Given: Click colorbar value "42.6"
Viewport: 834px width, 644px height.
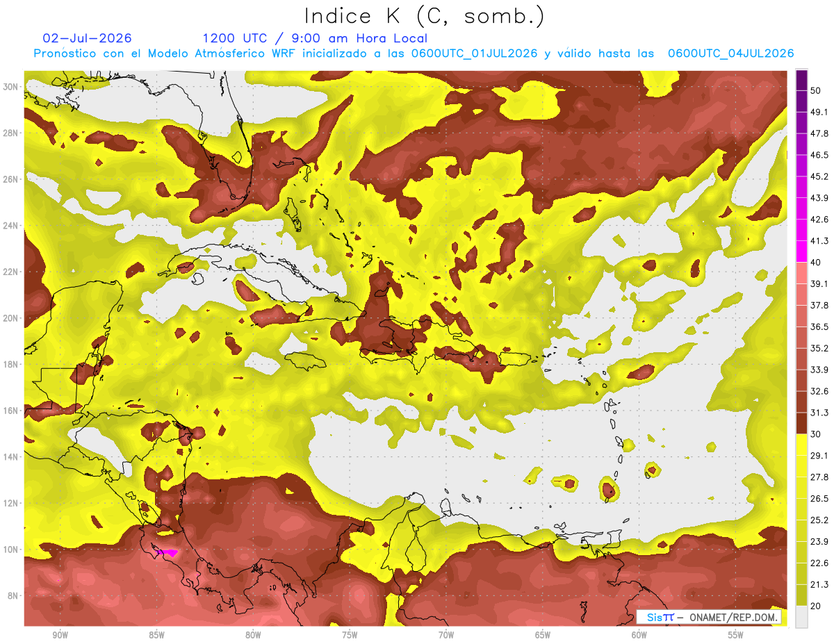Looking at the screenshot, I should (x=819, y=220).
